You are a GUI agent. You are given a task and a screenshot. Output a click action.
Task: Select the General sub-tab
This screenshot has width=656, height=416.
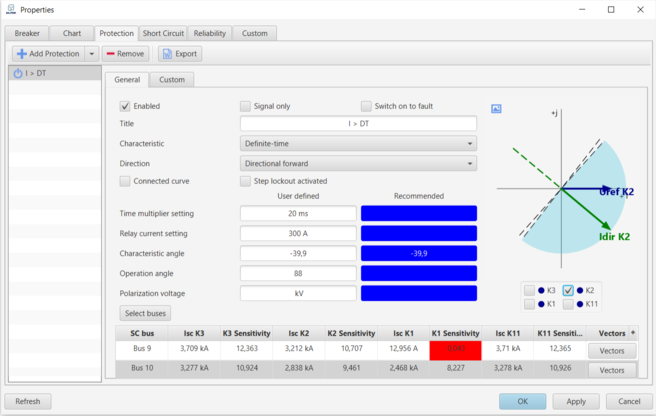pos(127,80)
